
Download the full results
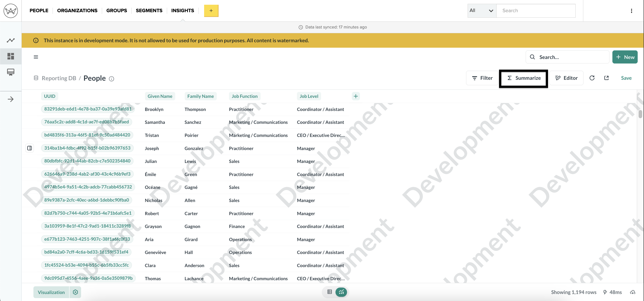[633, 292]
